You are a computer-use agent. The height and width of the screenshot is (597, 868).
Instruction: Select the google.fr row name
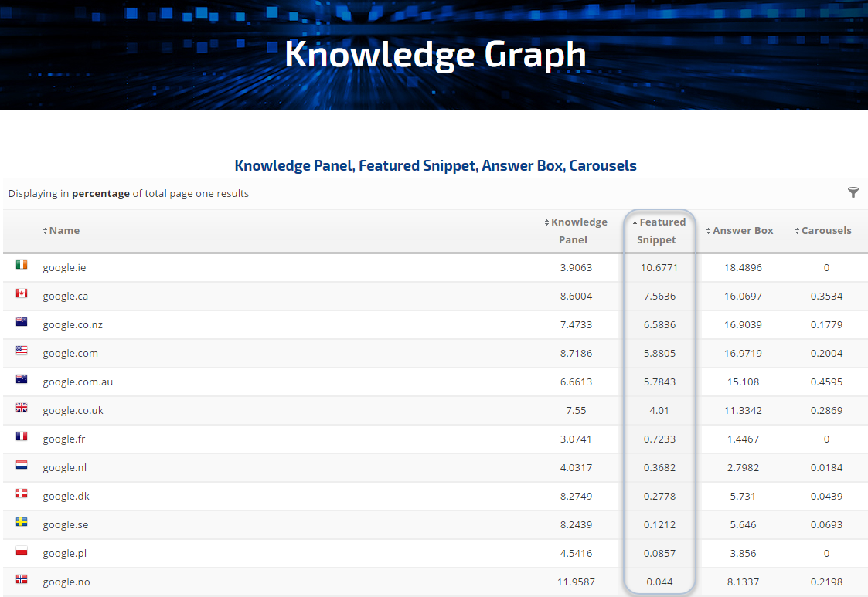pyautogui.click(x=63, y=439)
